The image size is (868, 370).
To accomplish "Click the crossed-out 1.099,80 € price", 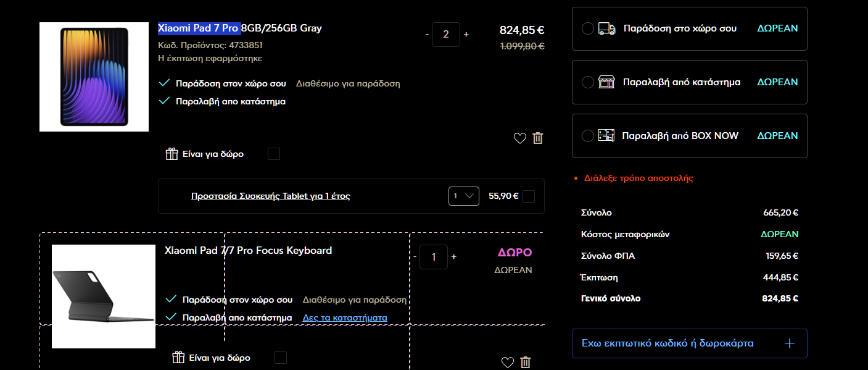I will (x=522, y=46).
